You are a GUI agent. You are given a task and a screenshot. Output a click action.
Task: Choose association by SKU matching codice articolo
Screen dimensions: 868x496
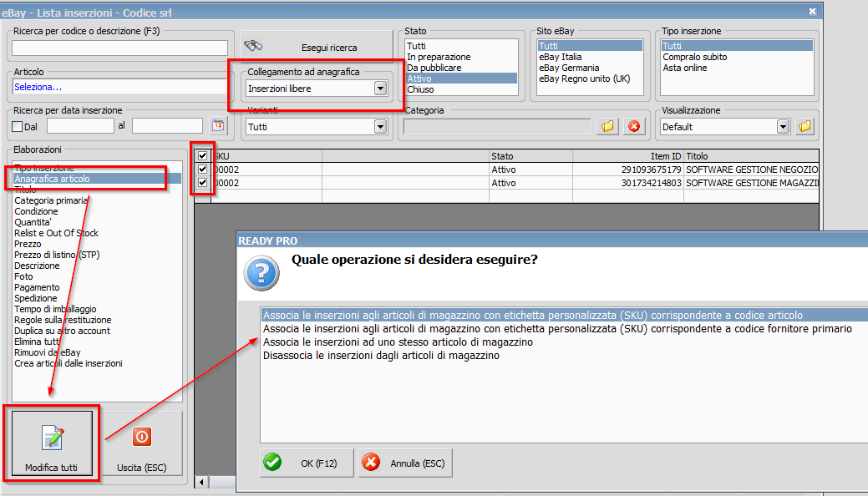[564, 315]
